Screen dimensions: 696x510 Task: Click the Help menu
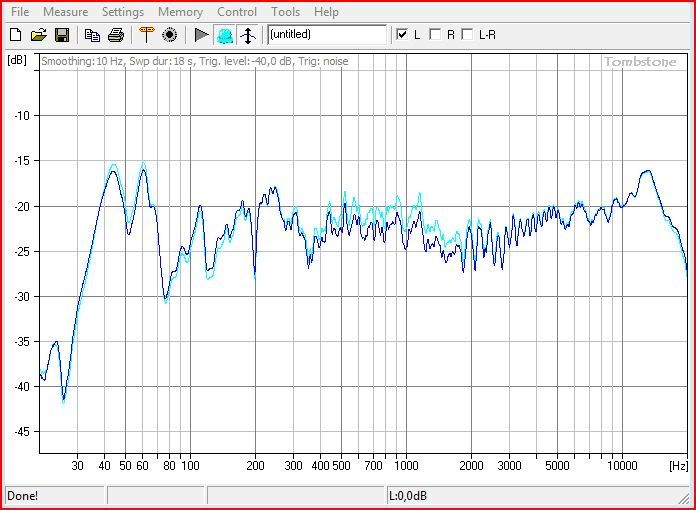326,12
